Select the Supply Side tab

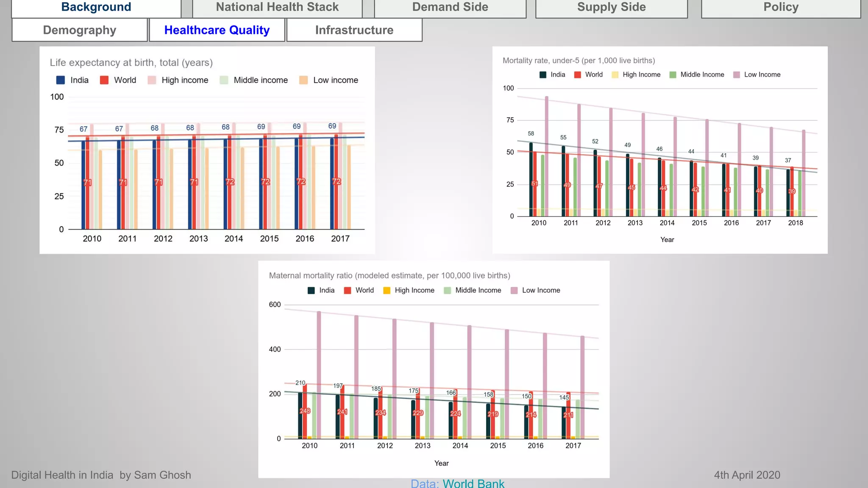pyautogui.click(x=611, y=8)
